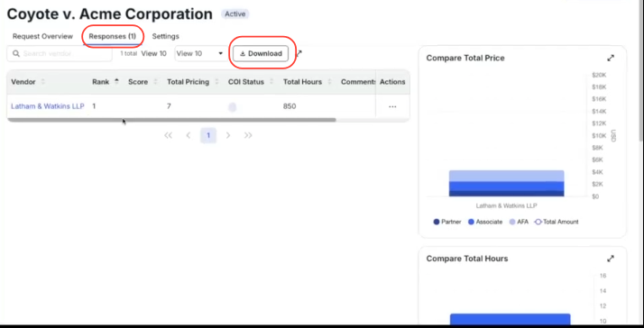Screen dimensions: 644x328
Task: Click the Download button
Action: pos(261,53)
